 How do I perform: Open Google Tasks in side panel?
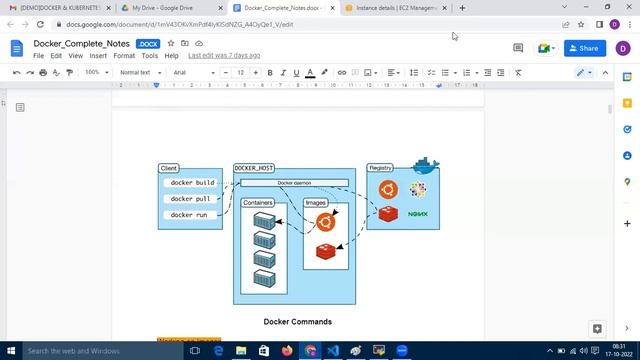point(627,129)
